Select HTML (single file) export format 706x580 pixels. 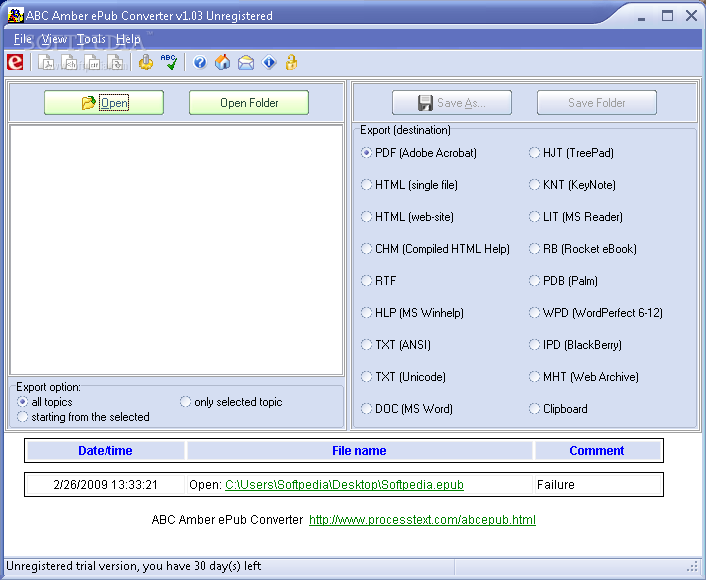tap(409, 185)
